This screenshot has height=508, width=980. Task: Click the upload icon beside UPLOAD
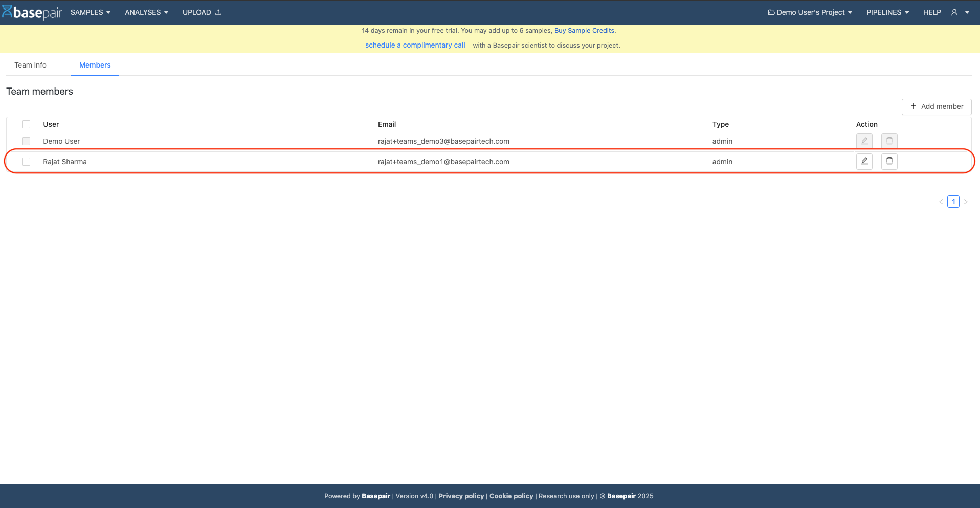coord(218,12)
